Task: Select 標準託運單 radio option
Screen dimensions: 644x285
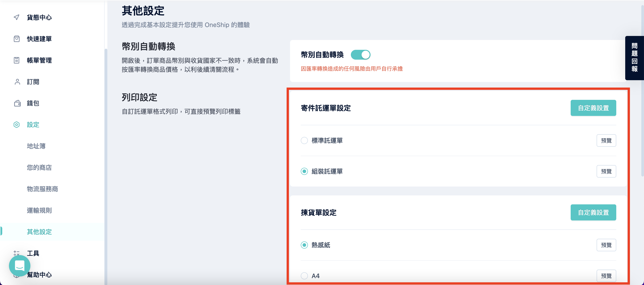Action: tap(304, 140)
